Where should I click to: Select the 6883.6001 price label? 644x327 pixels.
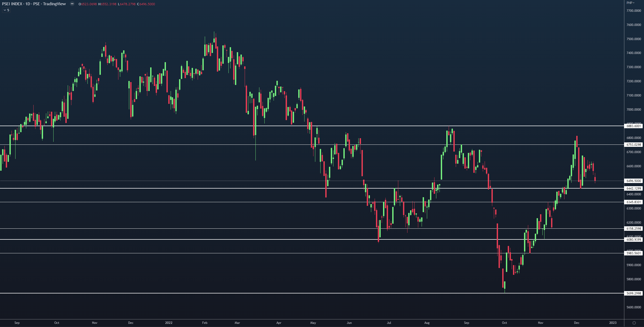(x=633, y=126)
